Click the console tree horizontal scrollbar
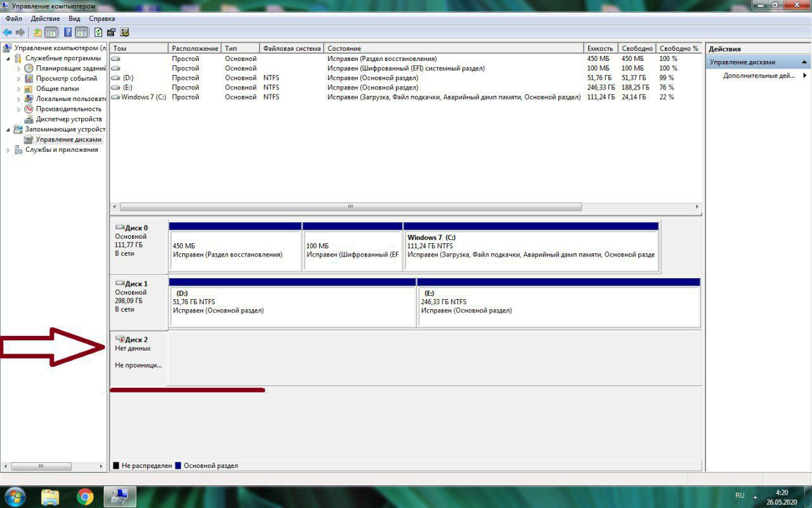This screenshot has height=508, width=812. 41,466
